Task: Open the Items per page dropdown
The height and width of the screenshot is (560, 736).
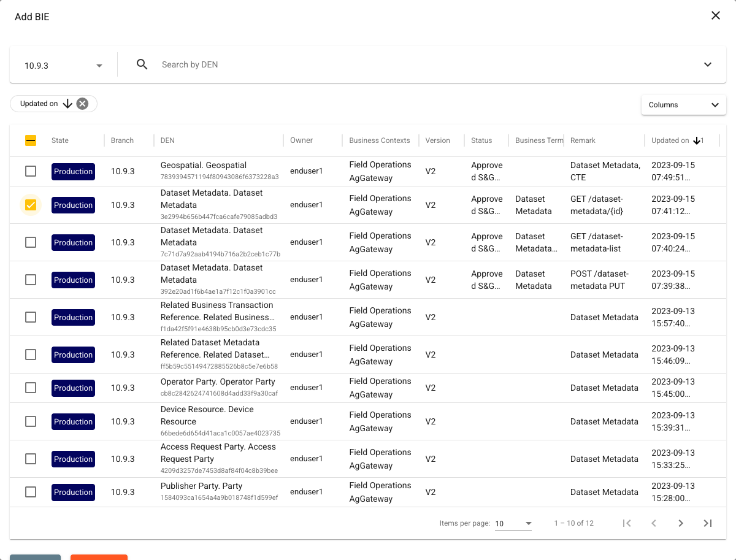Action: click(513, 523)
